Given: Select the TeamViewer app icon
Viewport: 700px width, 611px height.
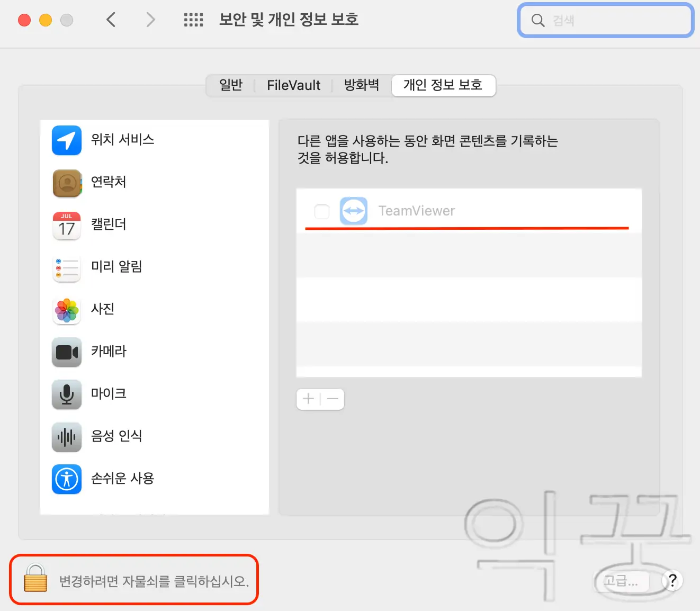Looking at the screenshot, I should [354, 211].
